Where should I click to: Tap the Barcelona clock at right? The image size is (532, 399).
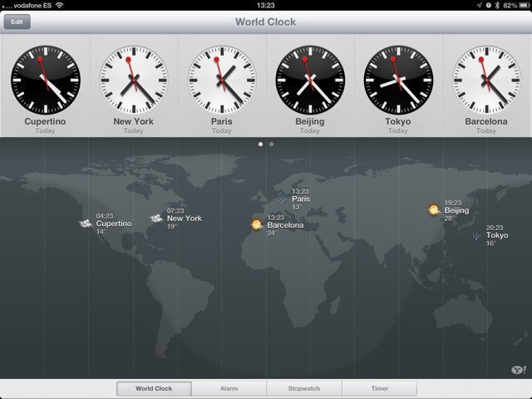click(486, 81)
